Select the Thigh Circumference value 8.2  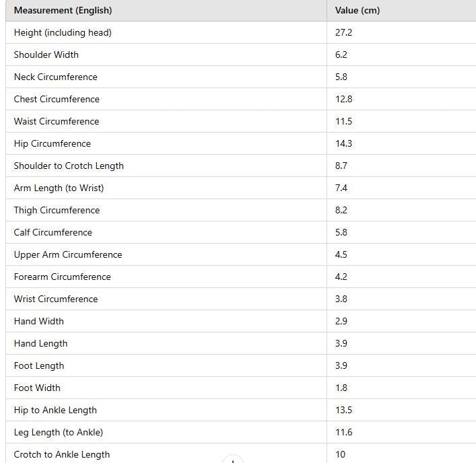point(341,210)
